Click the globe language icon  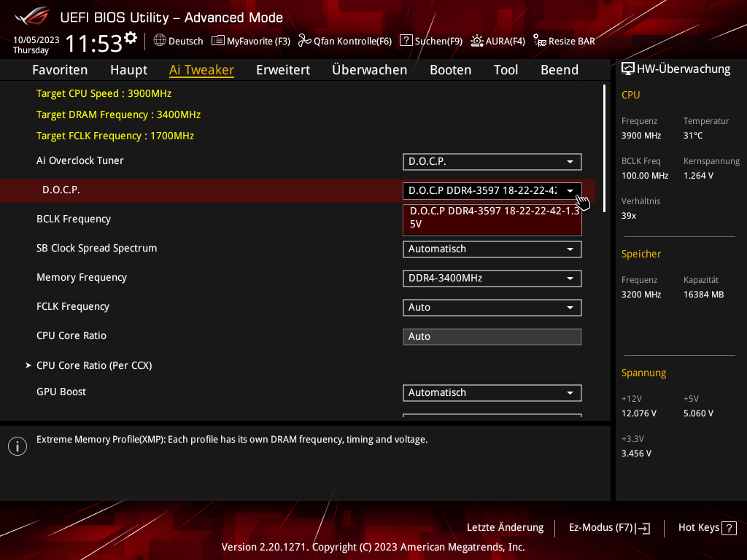[x=160, y=41]
